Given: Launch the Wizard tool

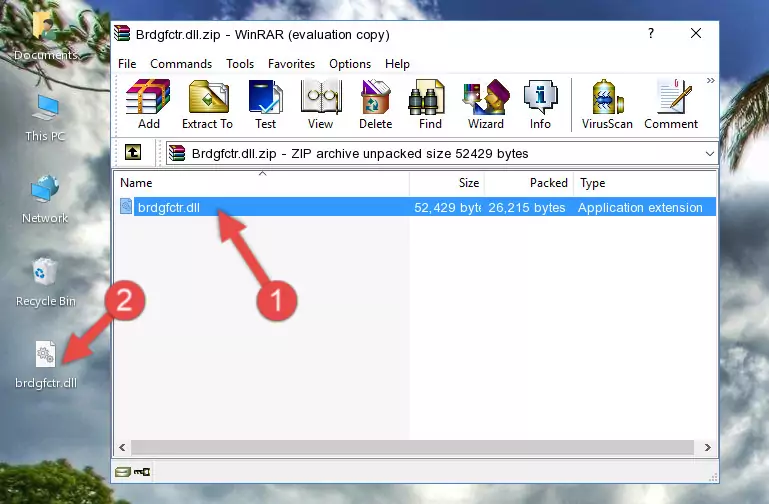Looking at the screenshot, I should (x=486, y=104).
